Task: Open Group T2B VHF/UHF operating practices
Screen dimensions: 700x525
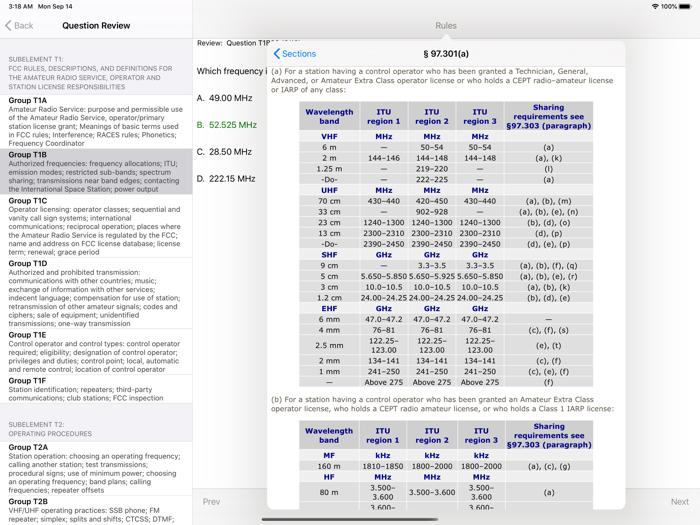Action: coord(96,510)
